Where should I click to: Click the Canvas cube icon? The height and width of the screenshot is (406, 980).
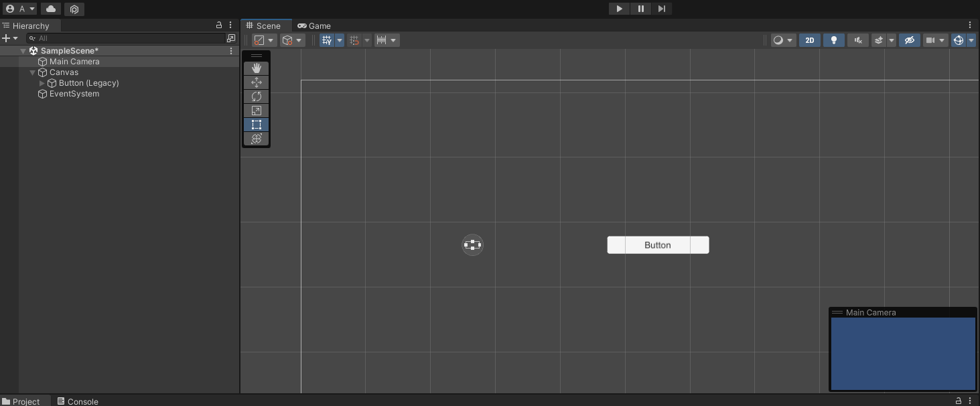(42, 72)
